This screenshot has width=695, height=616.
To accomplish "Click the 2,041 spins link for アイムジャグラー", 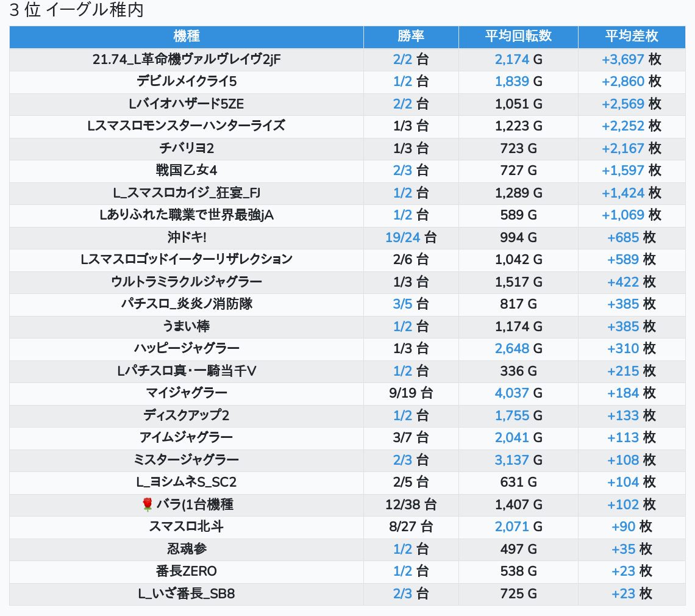I will pos(512,437).
